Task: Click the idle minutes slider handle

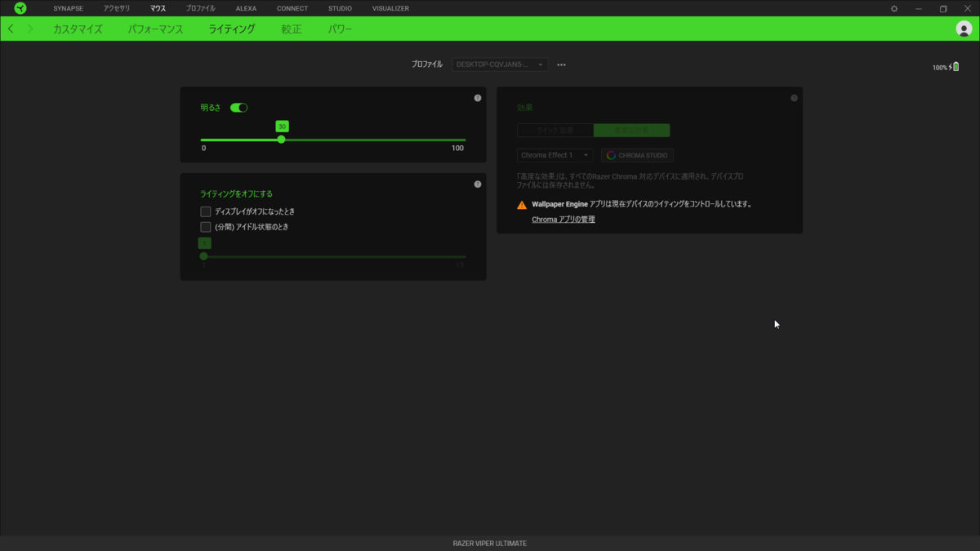Action: point(203,256)
